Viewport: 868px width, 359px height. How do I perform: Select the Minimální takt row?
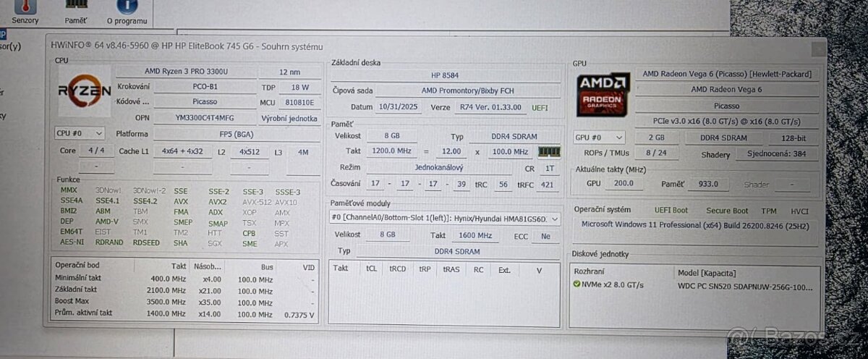tap(186, 279)
